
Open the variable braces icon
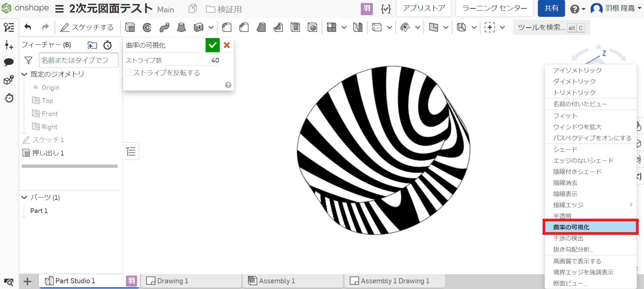(386, 9)
